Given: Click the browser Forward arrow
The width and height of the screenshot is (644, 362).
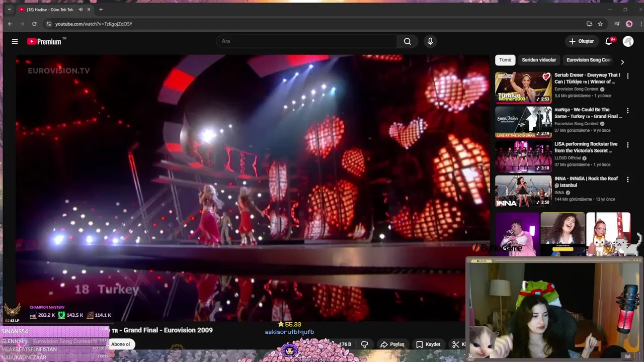Looking at the screenshot, I should click(x=22, y=24).
